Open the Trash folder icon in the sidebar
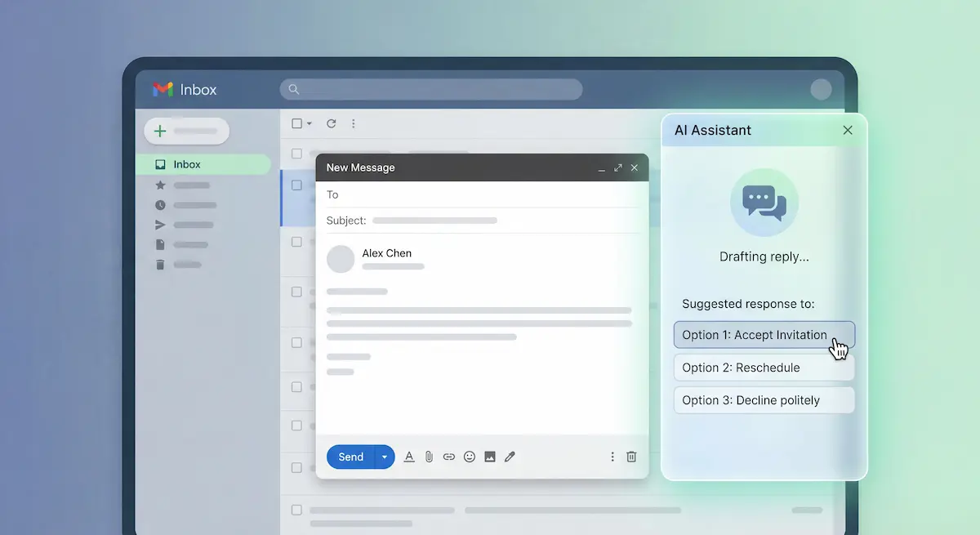Image resolution: width=980 pixels, height=535 pixels. pyautogui.click(x=160, y=264)
